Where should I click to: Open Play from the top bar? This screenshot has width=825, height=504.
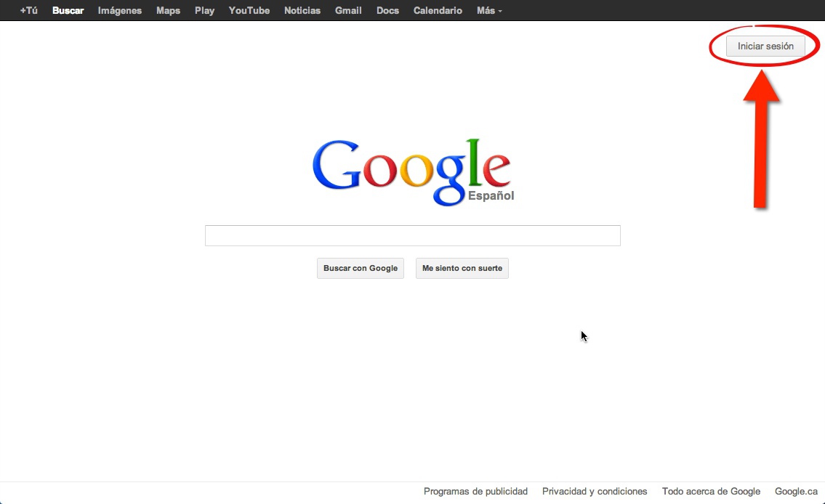204,11
